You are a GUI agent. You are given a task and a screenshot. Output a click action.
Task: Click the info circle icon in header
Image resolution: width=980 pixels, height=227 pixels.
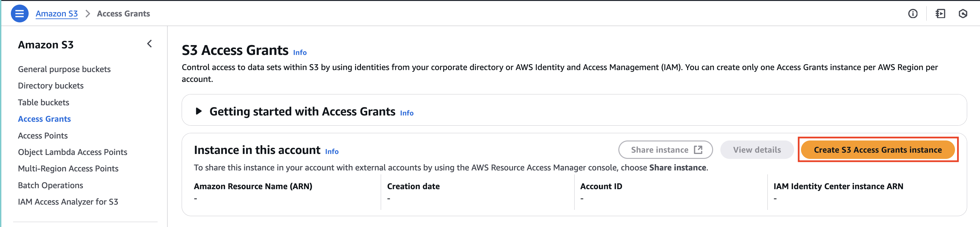click(913, 14)
